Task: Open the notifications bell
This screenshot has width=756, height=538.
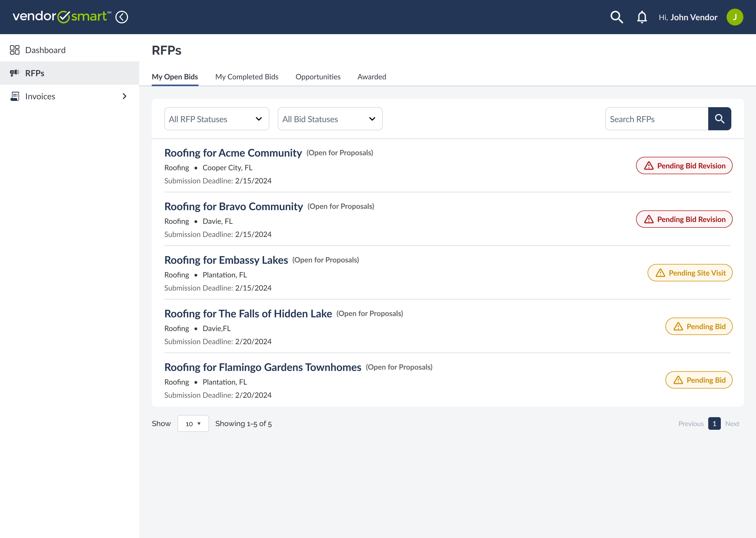Action: (642, 17)
